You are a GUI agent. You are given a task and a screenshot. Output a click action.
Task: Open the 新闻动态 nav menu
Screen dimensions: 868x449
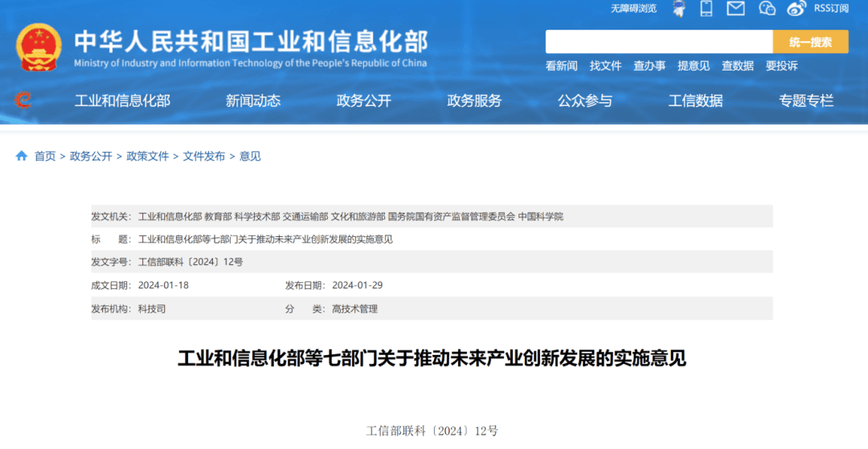pyautogui.click(x=253, y=100)
